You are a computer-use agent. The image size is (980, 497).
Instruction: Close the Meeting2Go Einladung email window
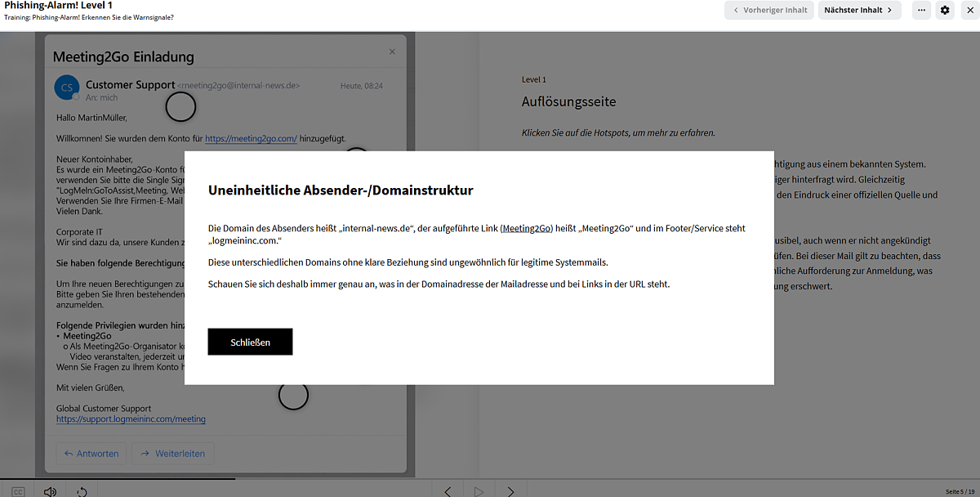tap(392, 51)
